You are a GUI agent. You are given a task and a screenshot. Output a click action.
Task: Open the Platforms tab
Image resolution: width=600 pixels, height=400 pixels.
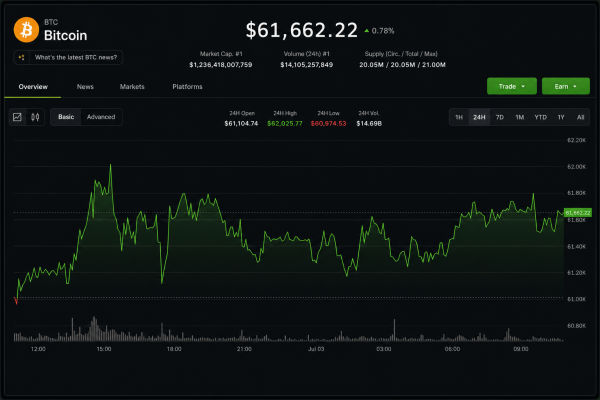click(187, 87)
